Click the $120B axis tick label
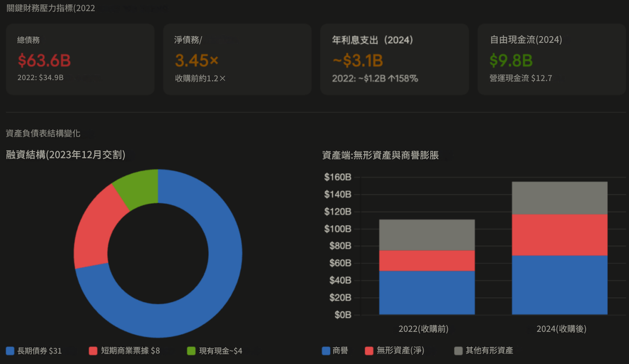This screenshot has height=364, width=629. click(x=338, y=212)
